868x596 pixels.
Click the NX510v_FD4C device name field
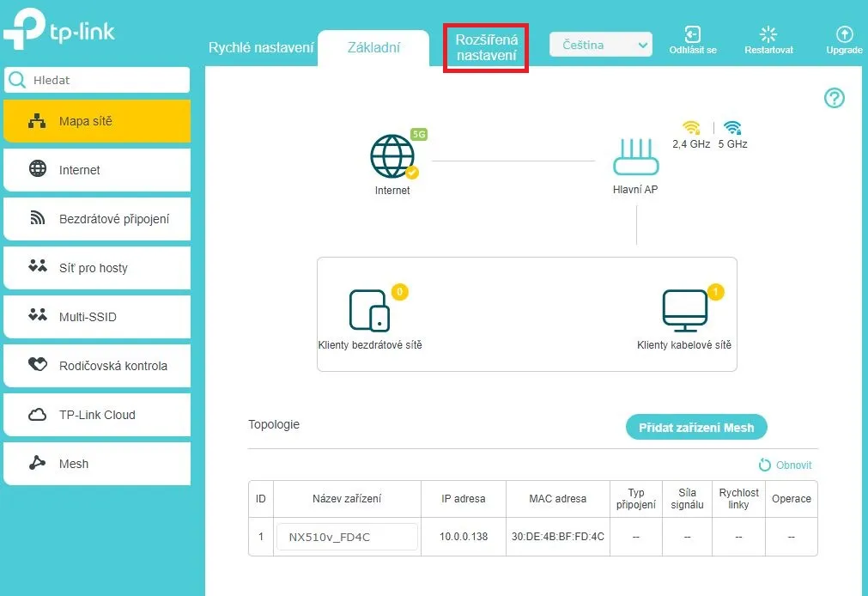347,537
